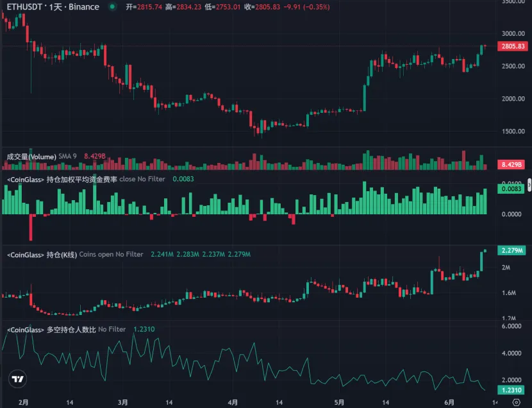Click SMA 9 parameter in Volume legend
Screen dimensions: 532x408
point(67,156)
